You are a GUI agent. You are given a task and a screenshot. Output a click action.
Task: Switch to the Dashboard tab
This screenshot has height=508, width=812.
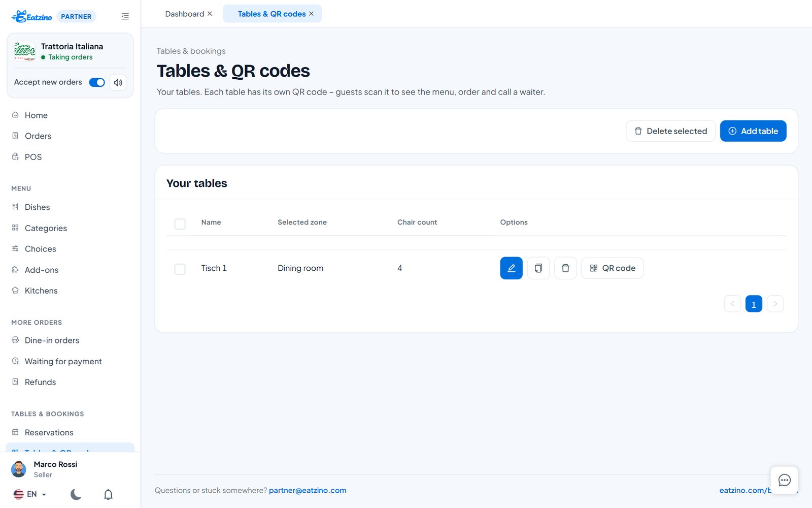click(184, 14)
